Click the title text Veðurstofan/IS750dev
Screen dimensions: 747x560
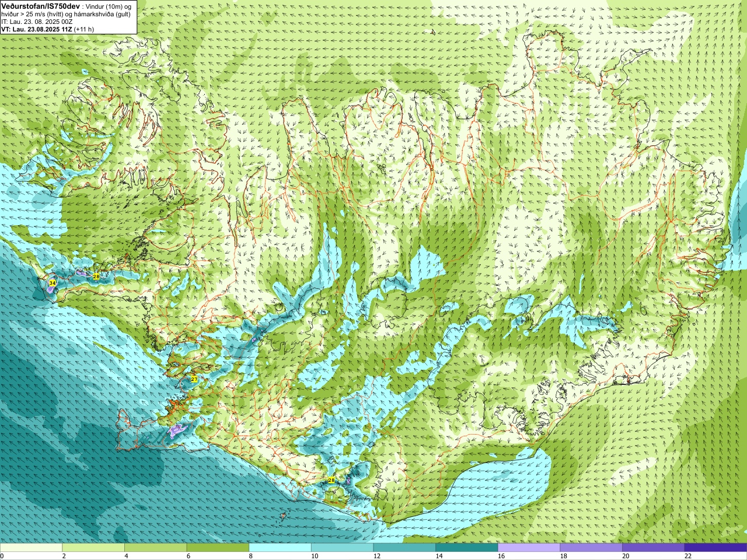click(x=41, y=6)
